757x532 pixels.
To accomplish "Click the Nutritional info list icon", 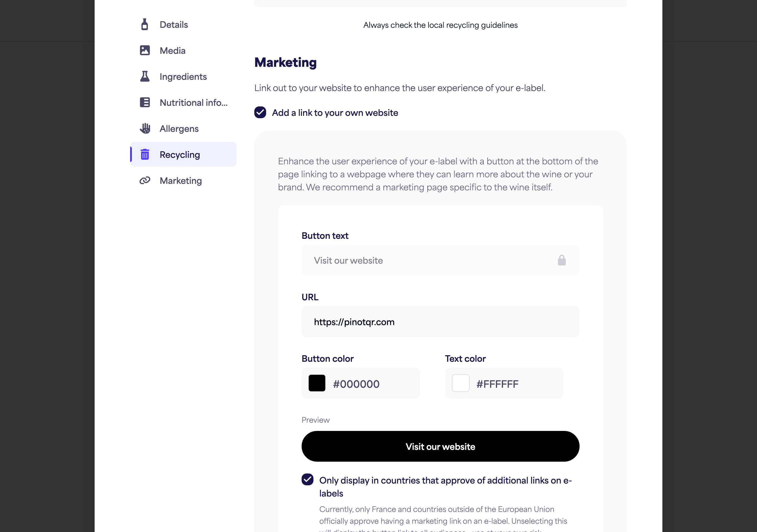I will pyautogui.click(x=145, y=103).
